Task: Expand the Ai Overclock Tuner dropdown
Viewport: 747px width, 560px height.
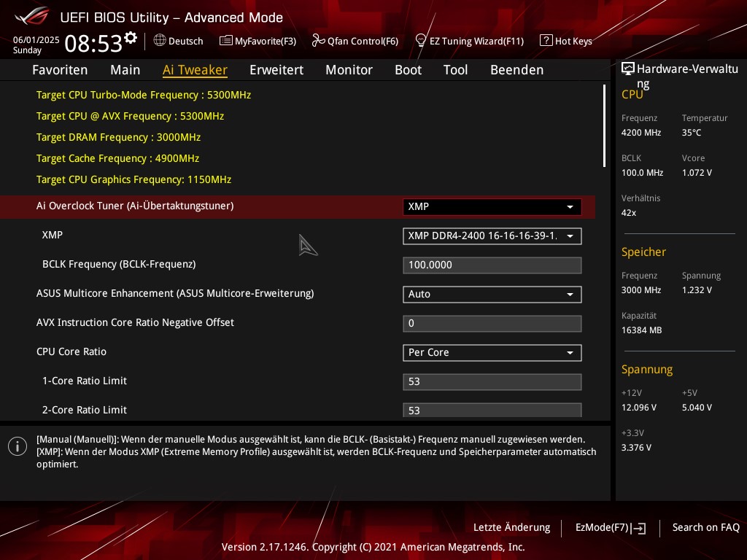Action: point(492,207)
